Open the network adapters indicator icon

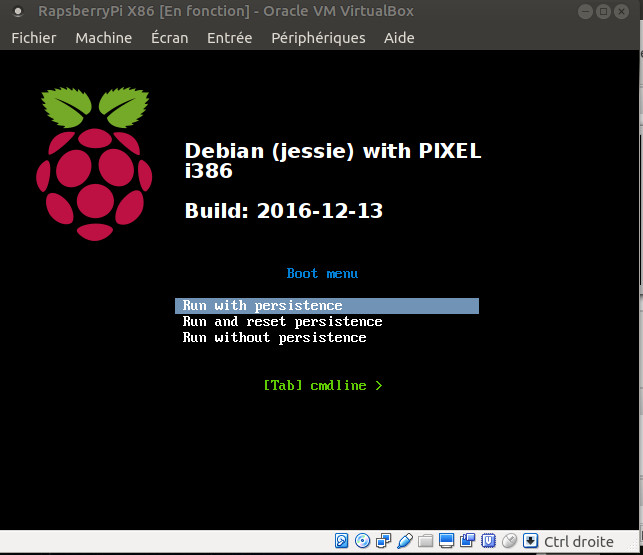[x=384, y=541]
